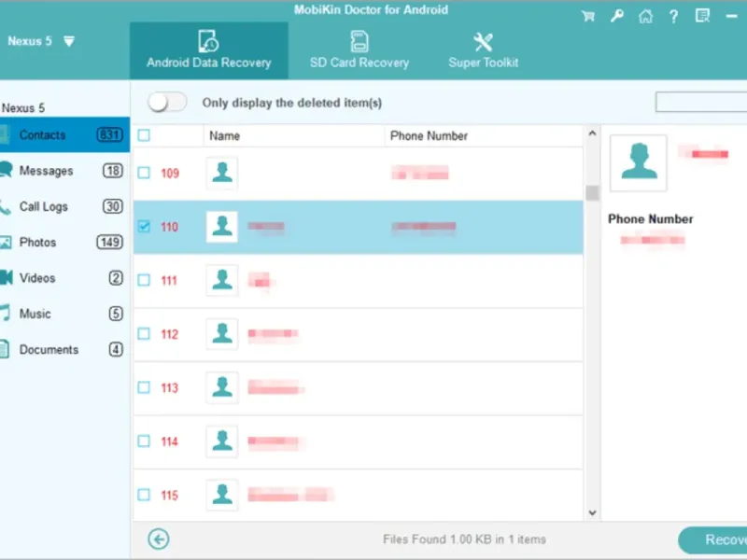Open the shopping cart icon
The width and height of the screenshot is (747, 560).
coord(588,16)
